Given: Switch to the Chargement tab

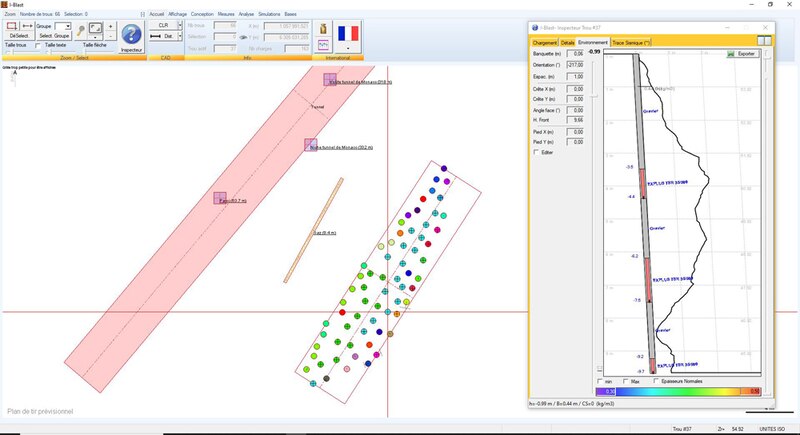Looking at the screenshot, I should pos(545,43).
